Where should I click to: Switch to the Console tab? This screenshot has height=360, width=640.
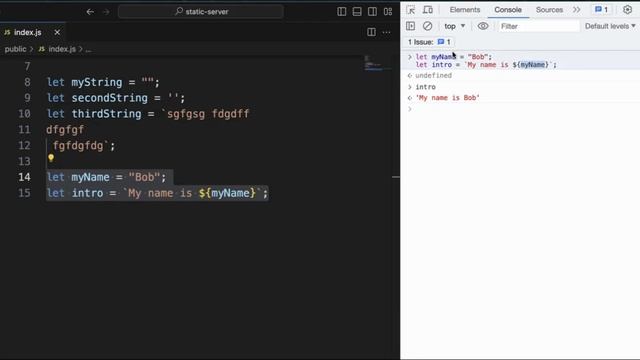pos(508,10)
